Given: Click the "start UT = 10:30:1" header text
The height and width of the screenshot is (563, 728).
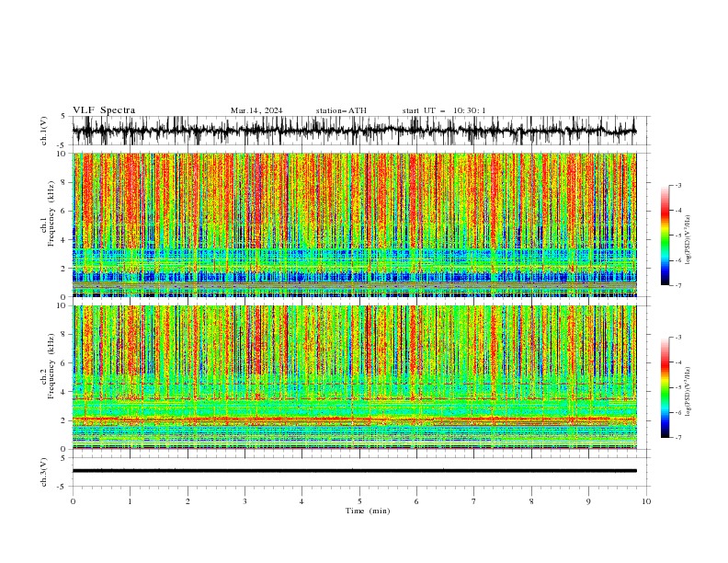Looking at the screenshot, I should 444,110.
